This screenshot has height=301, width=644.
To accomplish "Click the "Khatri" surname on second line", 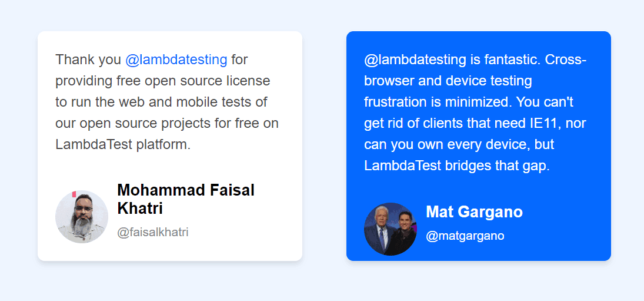I will [140, 209].
